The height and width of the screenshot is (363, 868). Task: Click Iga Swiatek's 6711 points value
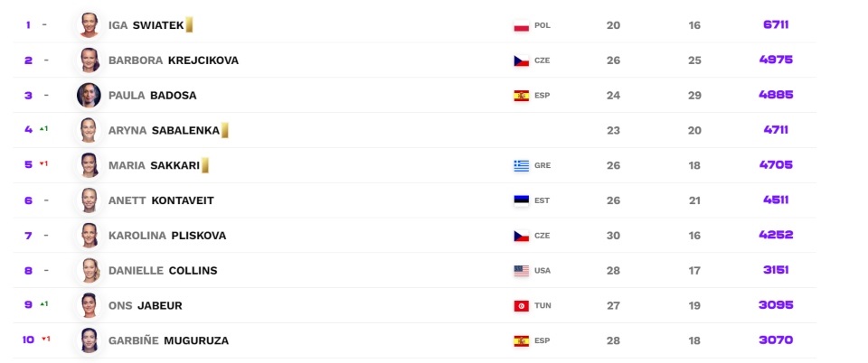[776, 25]
